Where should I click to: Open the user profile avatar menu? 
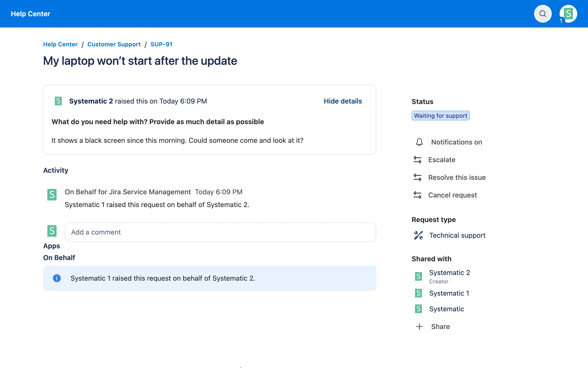click(568, 14)
